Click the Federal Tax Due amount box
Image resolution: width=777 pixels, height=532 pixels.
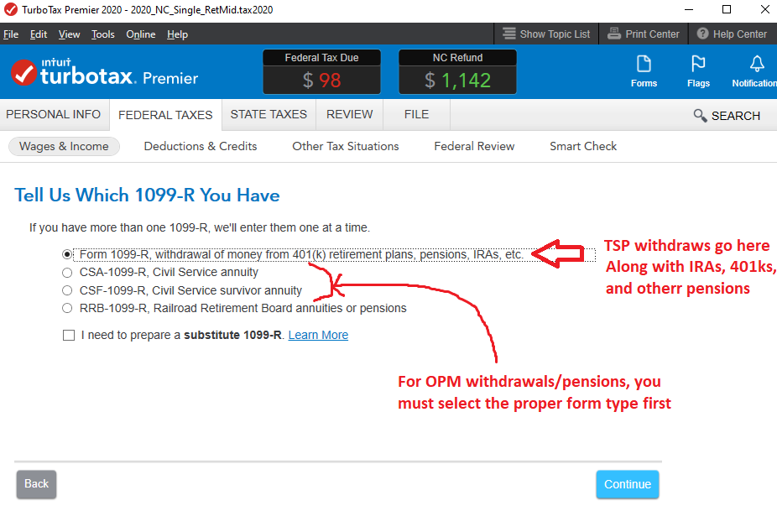click(321, 72)
